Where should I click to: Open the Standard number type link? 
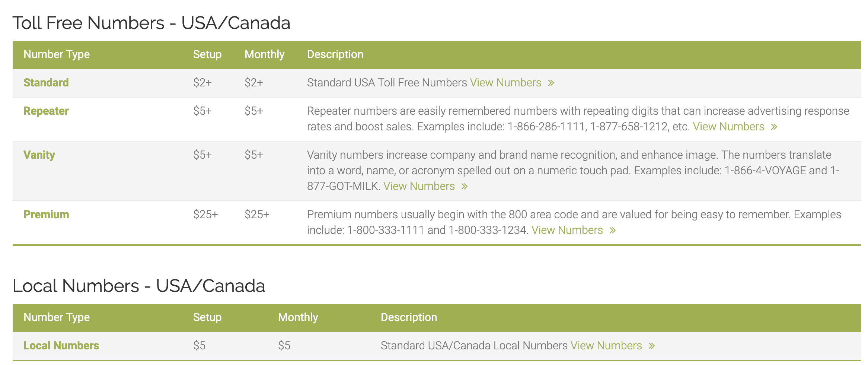click(x=46, y=83)
